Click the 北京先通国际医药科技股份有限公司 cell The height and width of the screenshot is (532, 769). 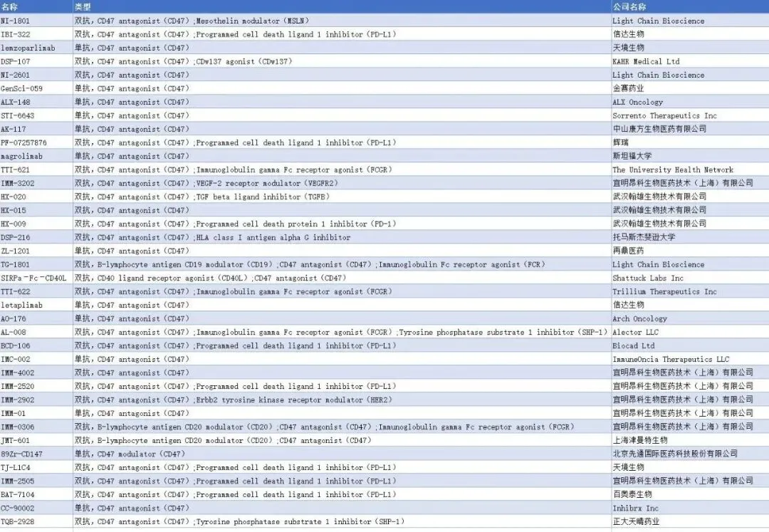690,454
